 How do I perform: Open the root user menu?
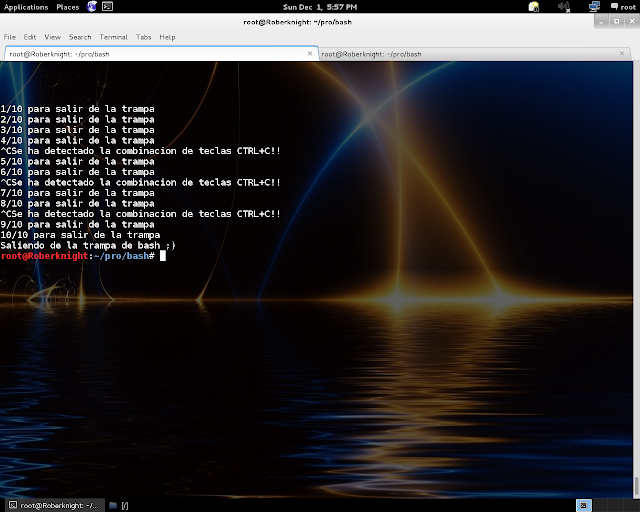click(623, 7)
